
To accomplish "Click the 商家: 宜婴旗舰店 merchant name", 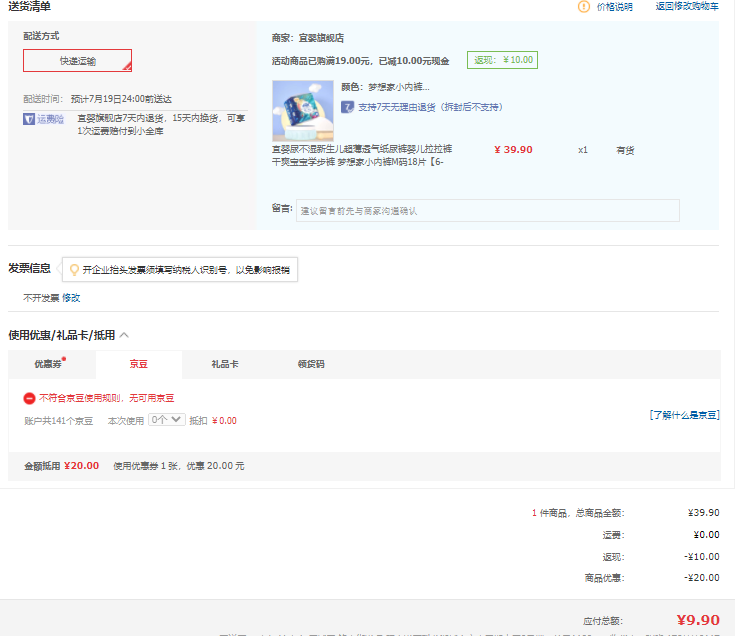I will pos(308,38).
